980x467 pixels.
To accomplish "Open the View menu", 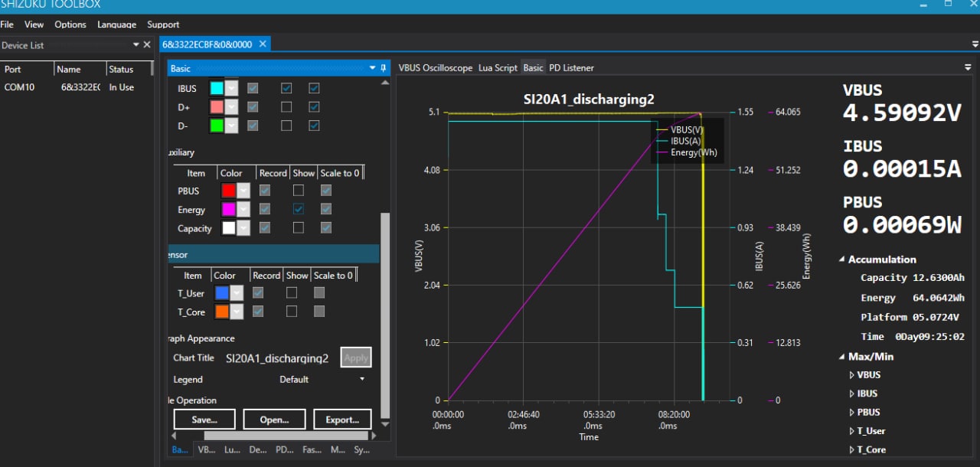I will coord(34,24).
